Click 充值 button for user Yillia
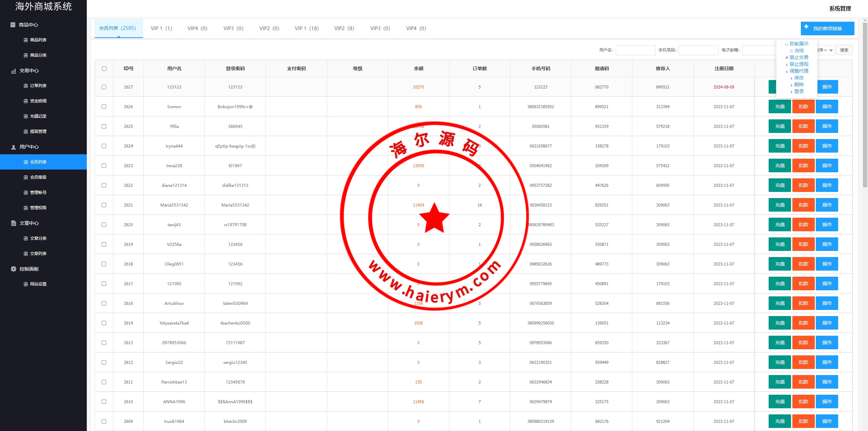Screen dimensions: 868x431 pyautogui.click(x=780, y=126)
